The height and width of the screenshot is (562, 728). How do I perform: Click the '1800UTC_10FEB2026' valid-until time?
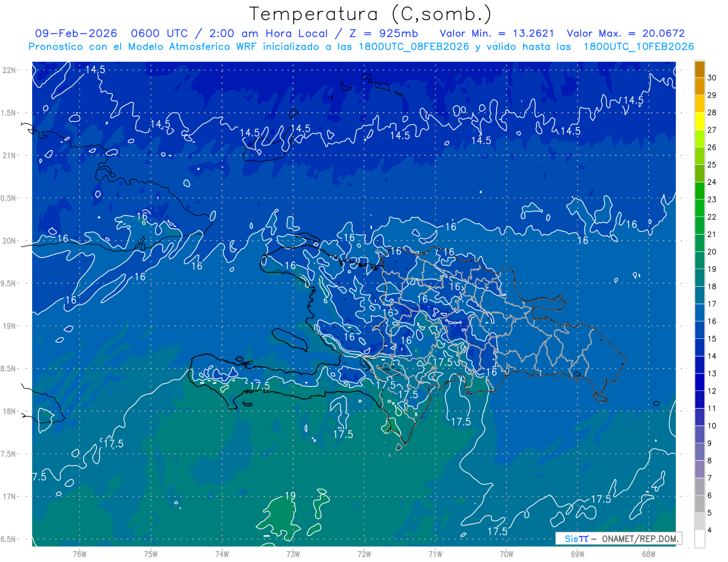pyautogui.click(x=638, y=46)
